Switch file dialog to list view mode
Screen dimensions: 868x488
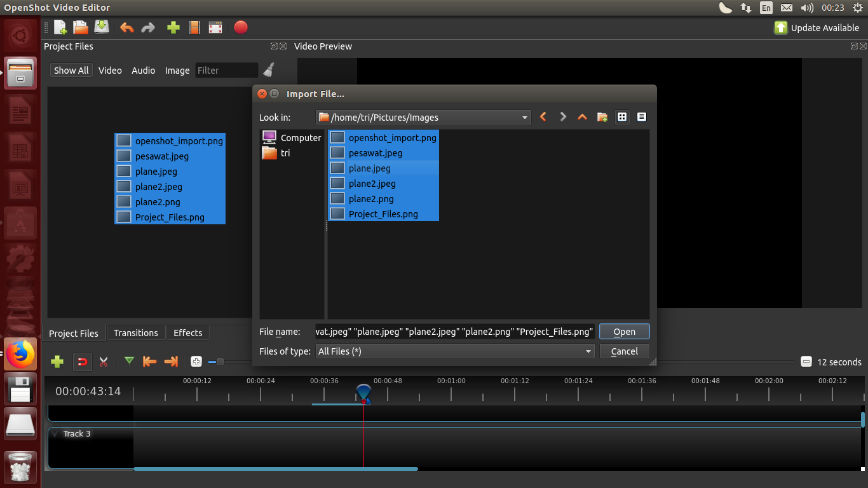[x=622, y=117]
